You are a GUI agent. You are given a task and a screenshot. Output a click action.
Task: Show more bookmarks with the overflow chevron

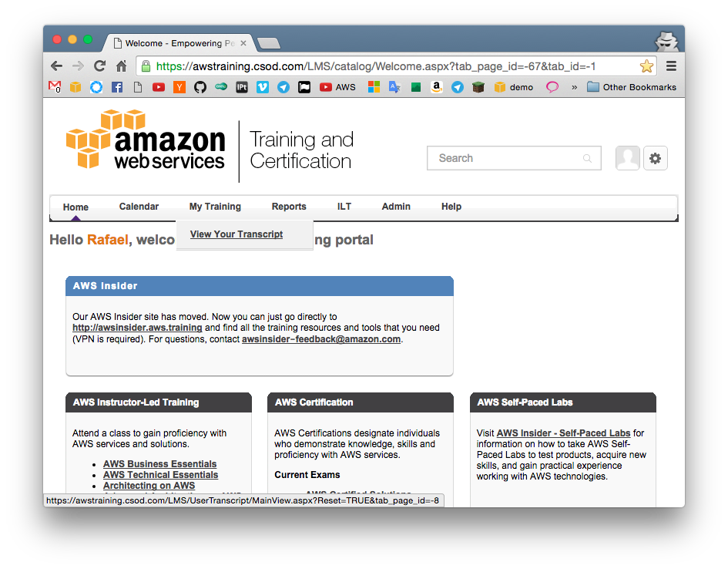click(575, 87)
